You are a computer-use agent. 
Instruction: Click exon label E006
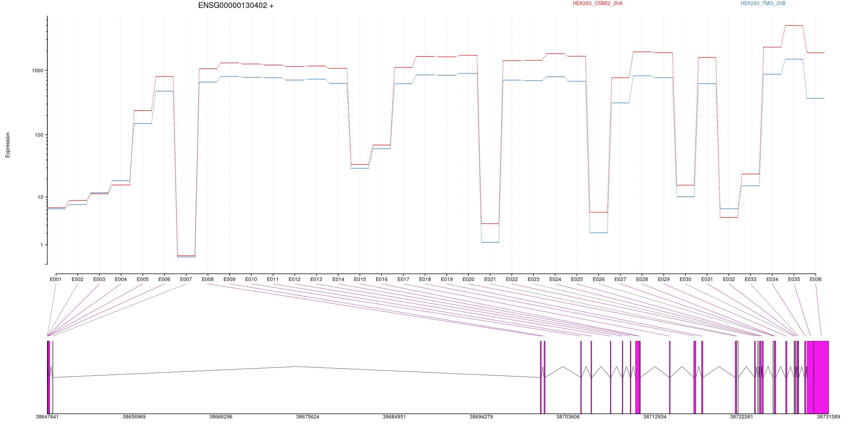(x=164, y=279)
